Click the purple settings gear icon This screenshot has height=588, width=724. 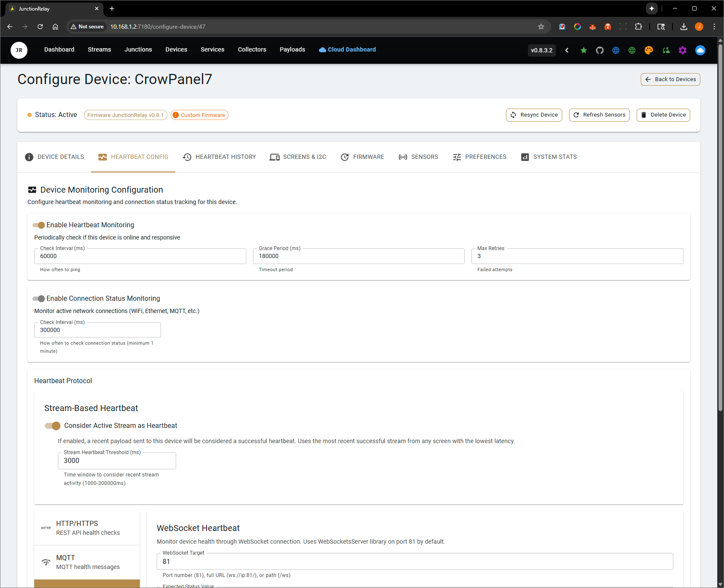tap(683, 50)
